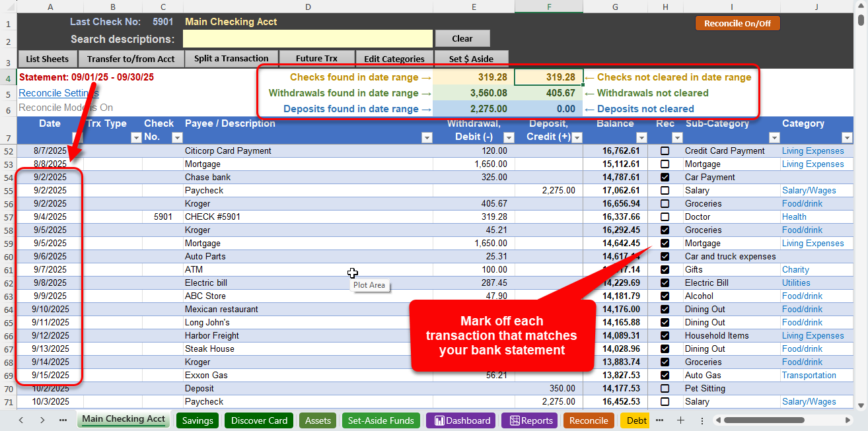Expand the Category column filter dropdown

point(847,138)
